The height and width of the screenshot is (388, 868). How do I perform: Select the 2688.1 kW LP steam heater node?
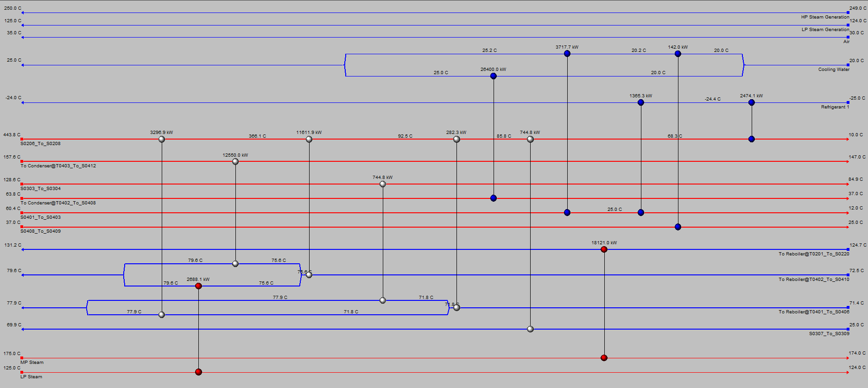198,286
